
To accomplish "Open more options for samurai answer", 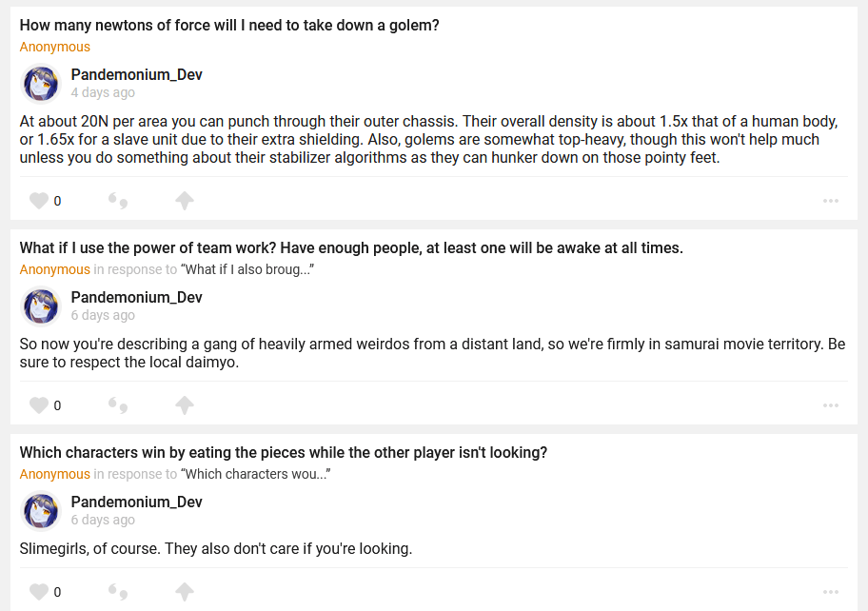I will 831,405.
